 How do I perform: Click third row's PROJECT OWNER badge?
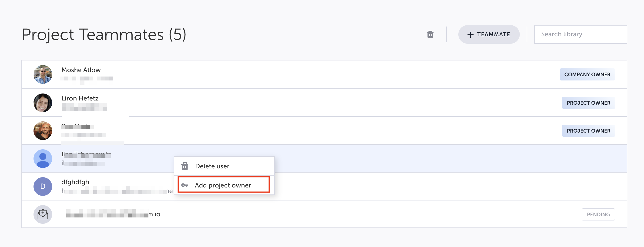tap(588, 131)
